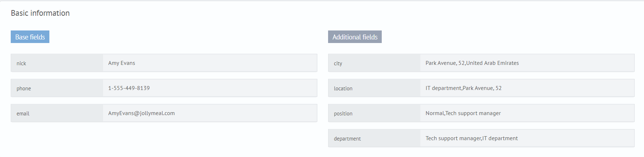Click the department field label

[347, 139]
